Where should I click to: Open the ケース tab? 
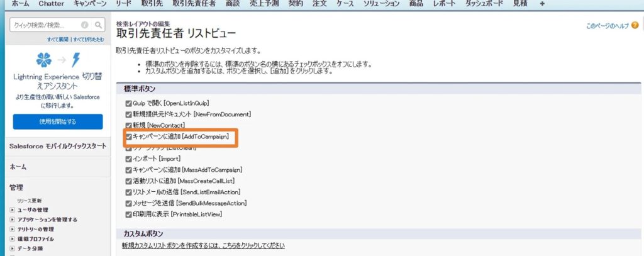tap(345, 3)
